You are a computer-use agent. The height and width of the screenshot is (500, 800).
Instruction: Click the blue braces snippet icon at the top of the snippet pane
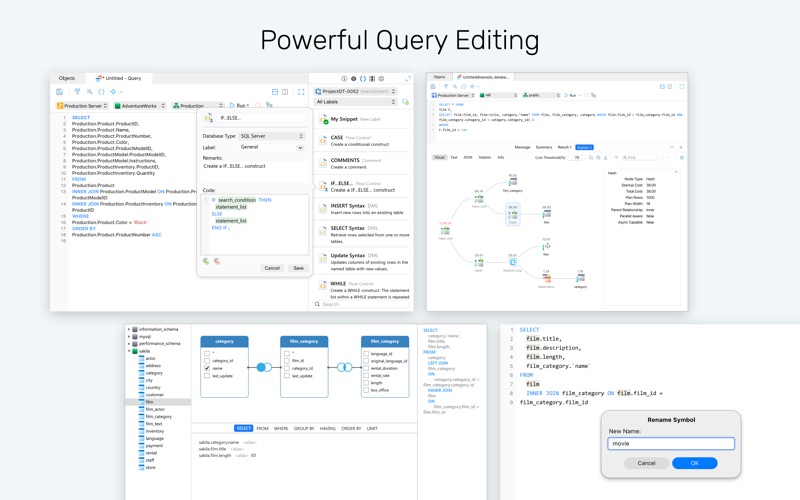click(363, 79)
